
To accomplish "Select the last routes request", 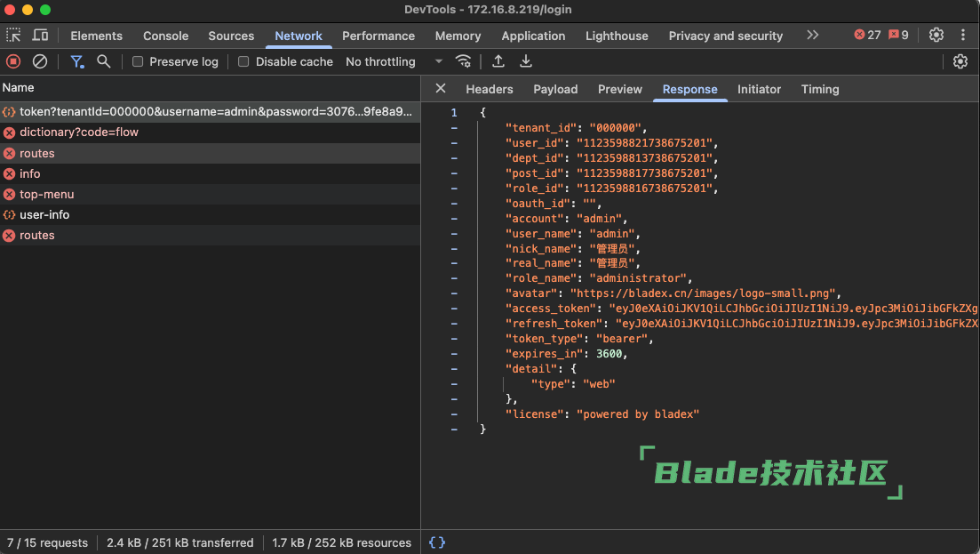I will (210, 235).
